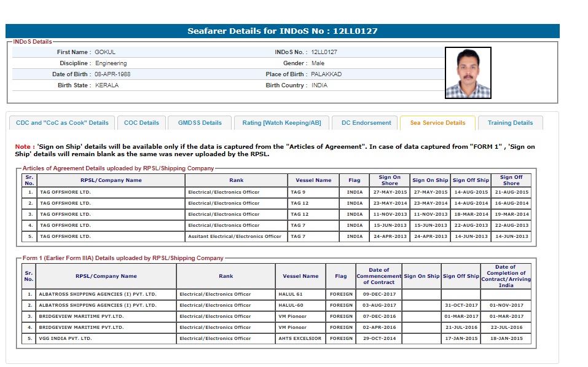Viewport: 588px width, 367px height.
Task: Open the GMDSS Details tab
Action: (200, 123)
